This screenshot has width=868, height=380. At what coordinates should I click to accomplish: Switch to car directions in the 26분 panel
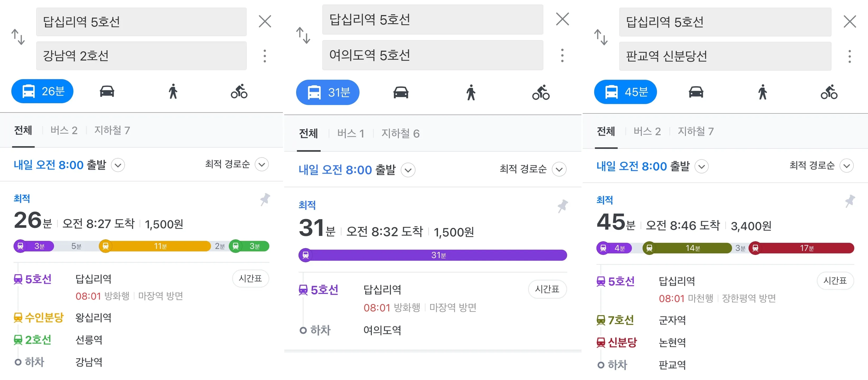pyautogui.click(x=107, y=91)
